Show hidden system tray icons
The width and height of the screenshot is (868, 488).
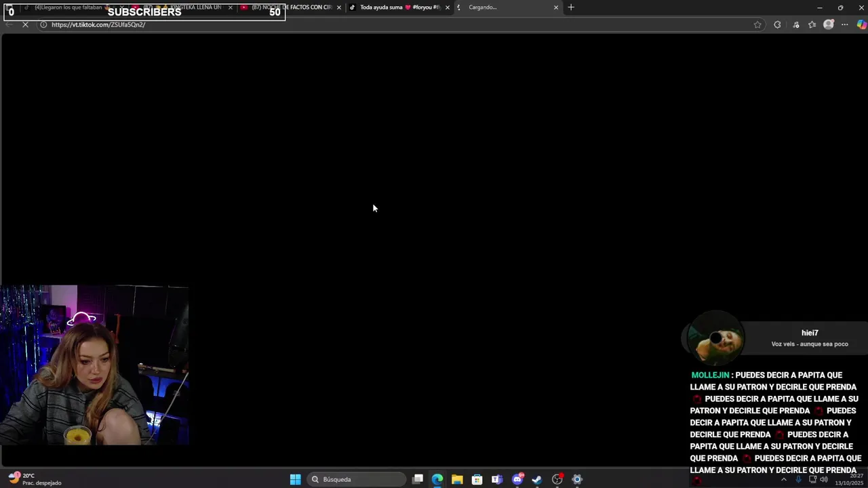(x=784, y=479)
